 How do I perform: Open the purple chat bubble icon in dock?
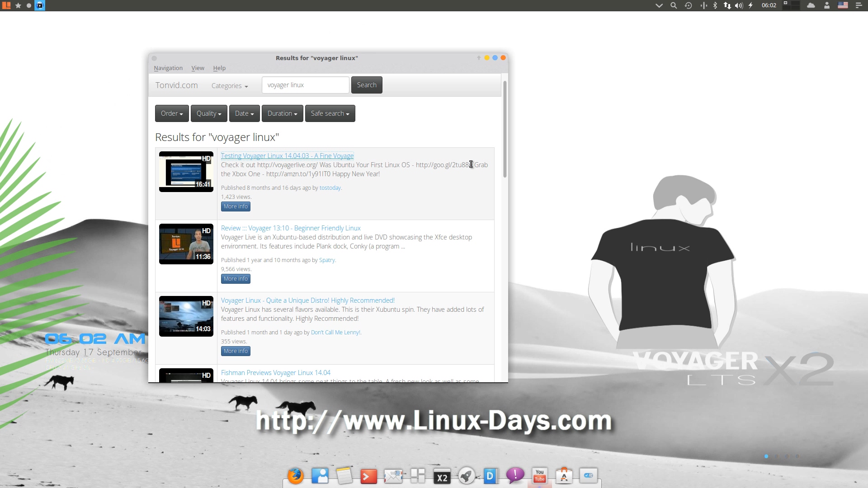pos(515,475)
